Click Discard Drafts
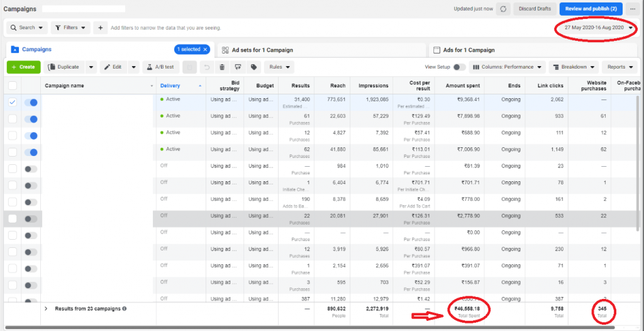The image size is (644, 331). coord(535,9)
